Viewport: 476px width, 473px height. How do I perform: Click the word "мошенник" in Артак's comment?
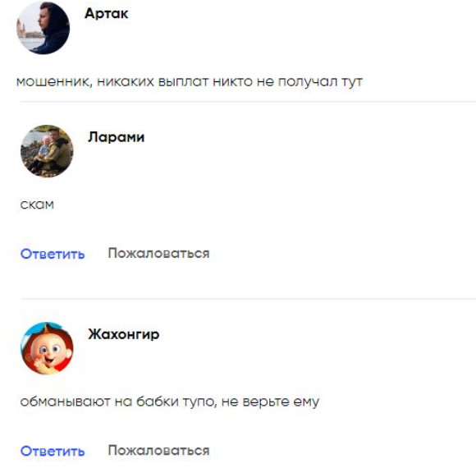(x=54, y=82)
